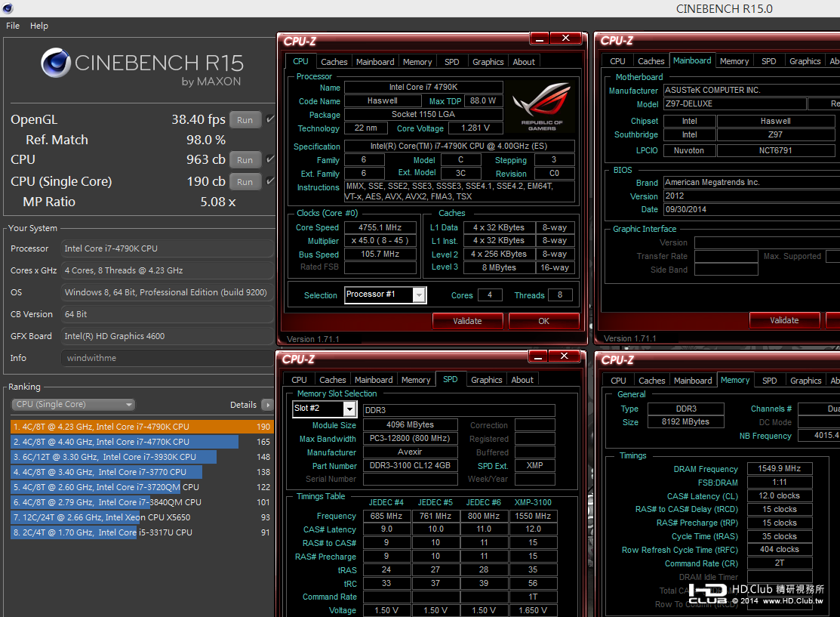Click the Core Speed value 4755.1 MHz
840x617 pixels.
click(x=380, y=227)
